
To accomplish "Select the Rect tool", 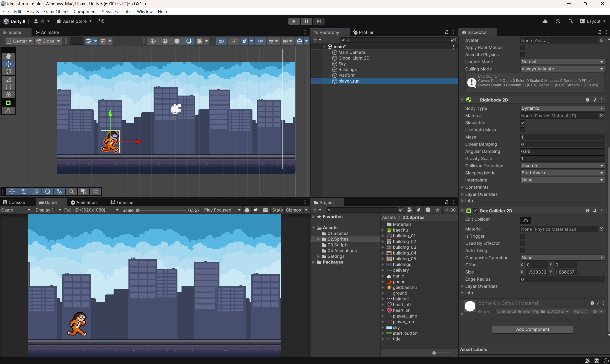I will [8, 87].
